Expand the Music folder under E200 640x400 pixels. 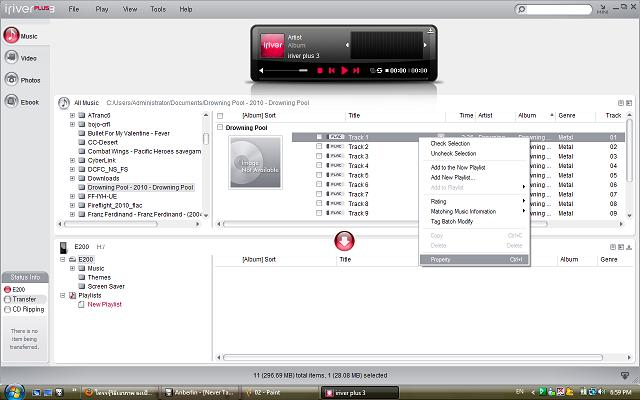(72, 268)
